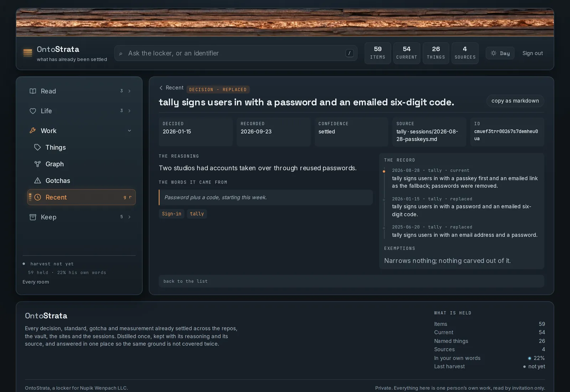Click the 59 Items counter tile

pos(378,53)
